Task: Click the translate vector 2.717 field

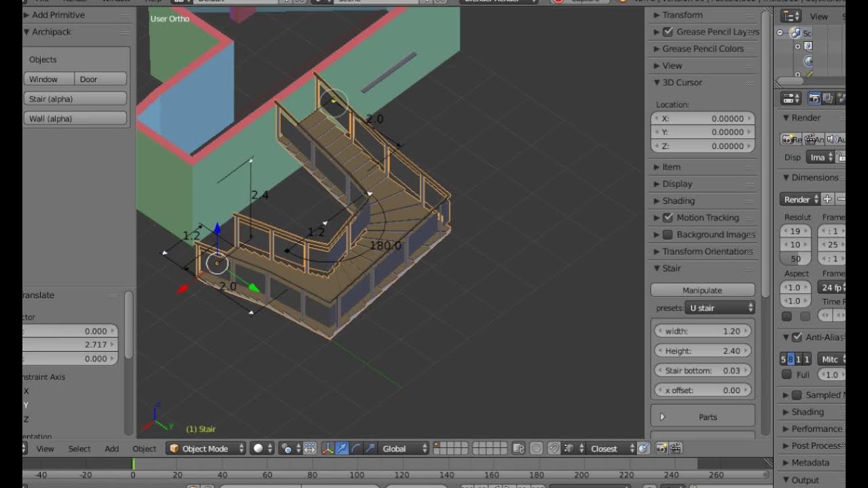Action: click(71, 345)
